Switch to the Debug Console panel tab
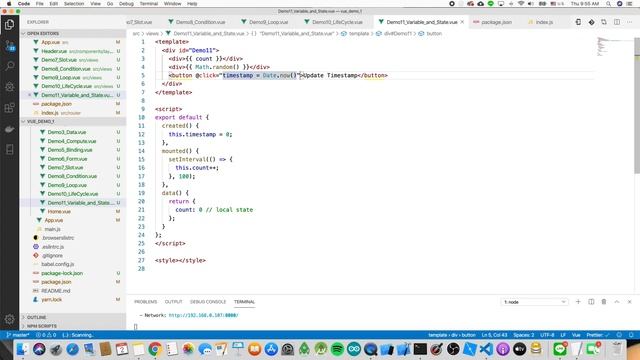The image size is (640, 360). (x=208, y=302)
